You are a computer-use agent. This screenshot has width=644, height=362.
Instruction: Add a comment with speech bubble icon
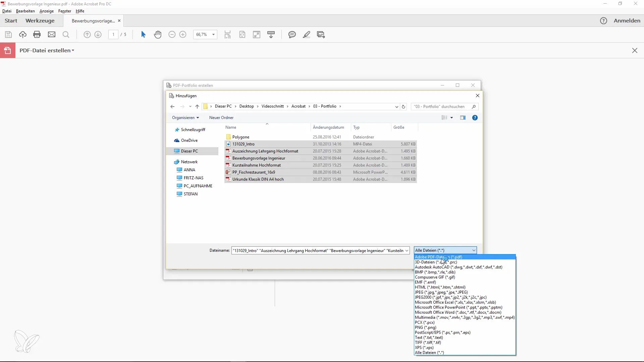[x=292, y=35]
